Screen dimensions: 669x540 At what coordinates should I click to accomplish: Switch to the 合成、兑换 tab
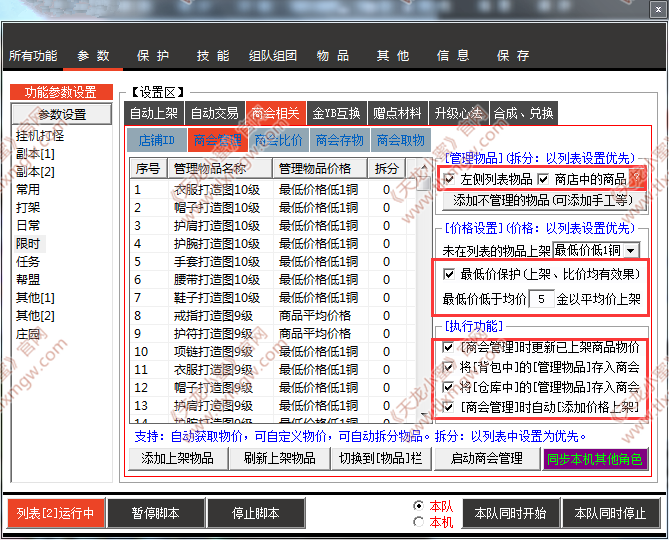(524, 113)
